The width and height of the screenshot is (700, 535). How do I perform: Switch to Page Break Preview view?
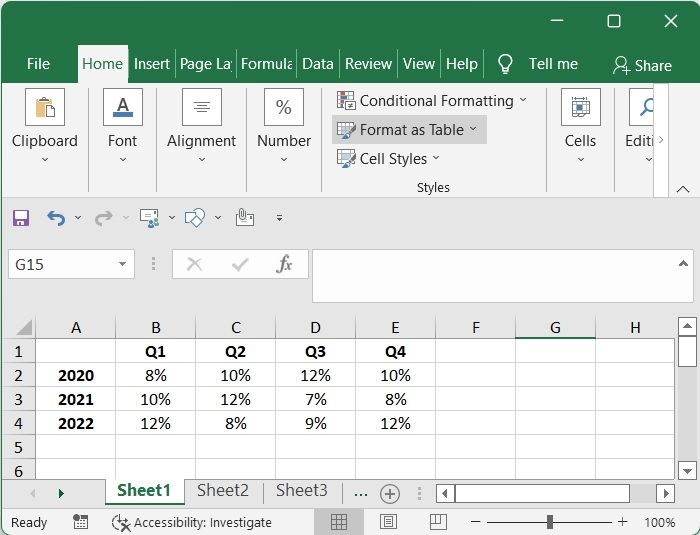point(437,522)
